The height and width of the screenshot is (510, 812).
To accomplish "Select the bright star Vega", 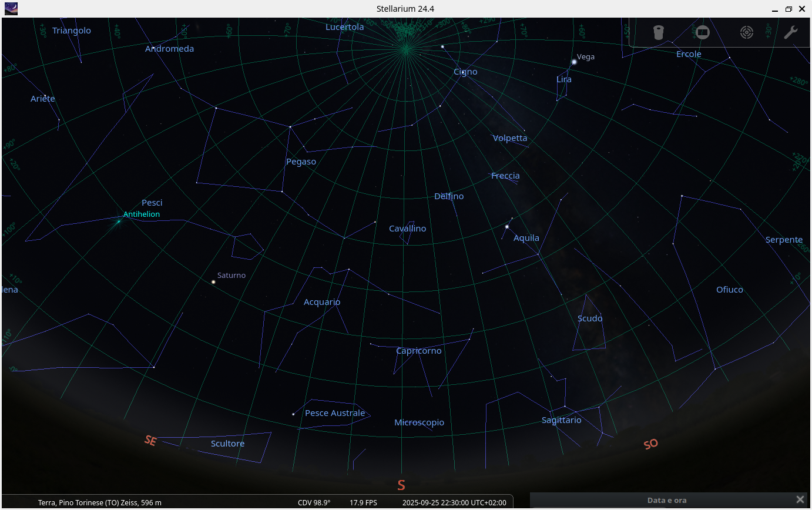I will [x=573, y=61].
